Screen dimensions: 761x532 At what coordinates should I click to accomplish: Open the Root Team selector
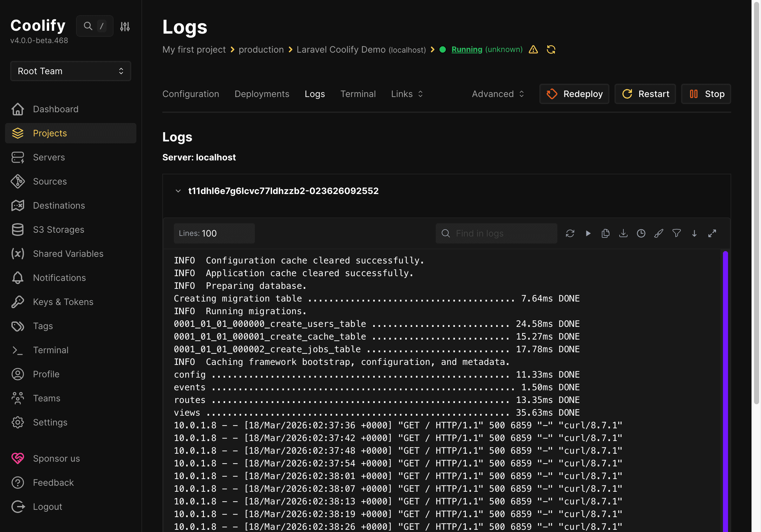70,71
